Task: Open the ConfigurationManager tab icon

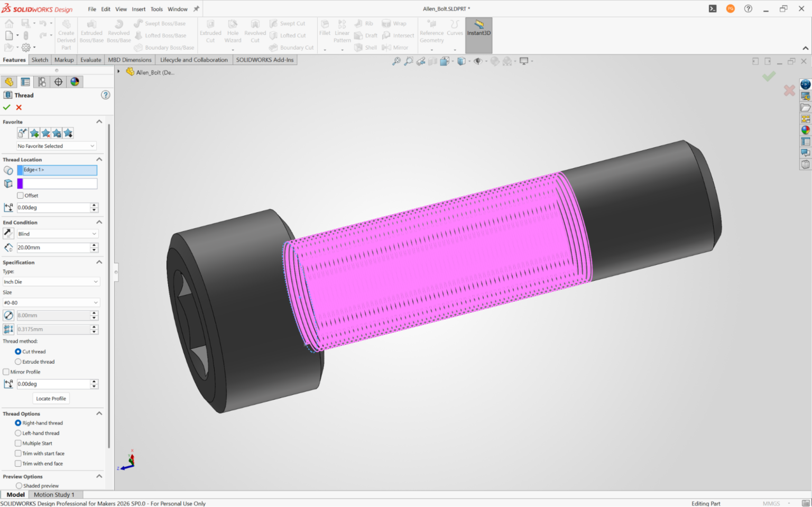Action: tap(42, 82)
